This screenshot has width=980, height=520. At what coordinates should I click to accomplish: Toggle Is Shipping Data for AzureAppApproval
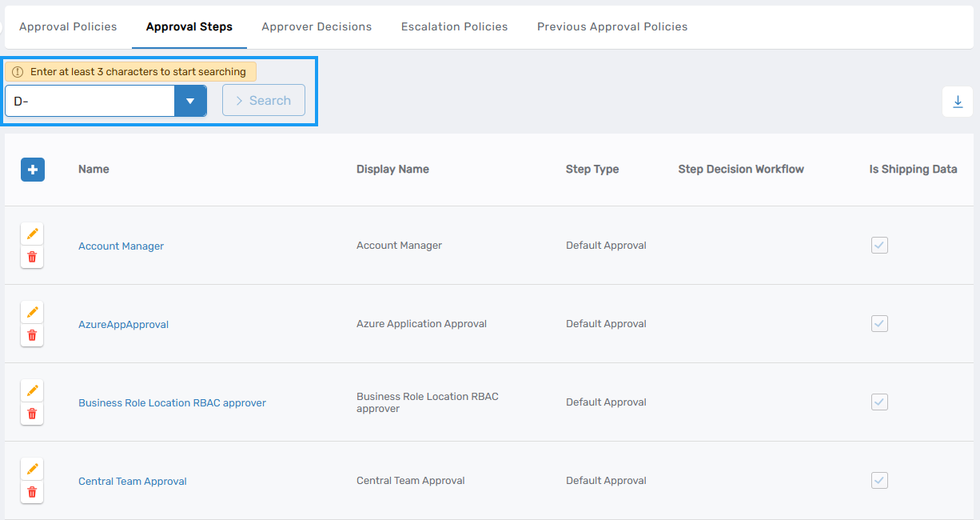(x=879, y=323)
